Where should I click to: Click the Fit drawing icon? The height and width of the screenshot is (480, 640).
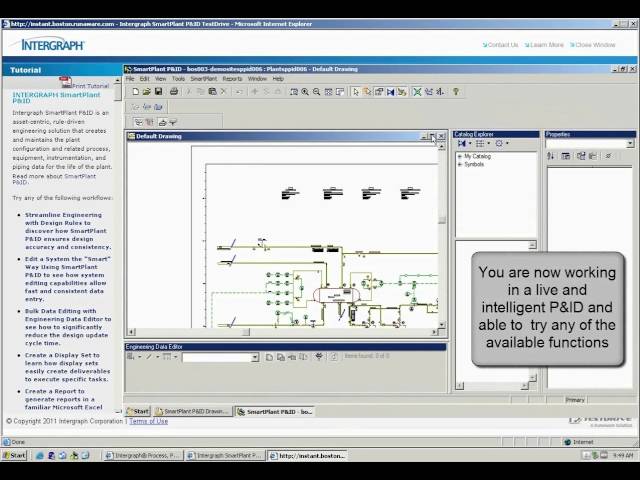tap(328, 92)
